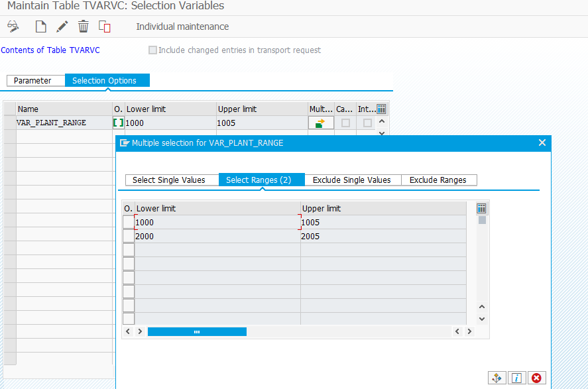The height and width of the screenshot is (389, 588).
Task: Enable Include changed entries in transport request
Action: tap(152, 50)
